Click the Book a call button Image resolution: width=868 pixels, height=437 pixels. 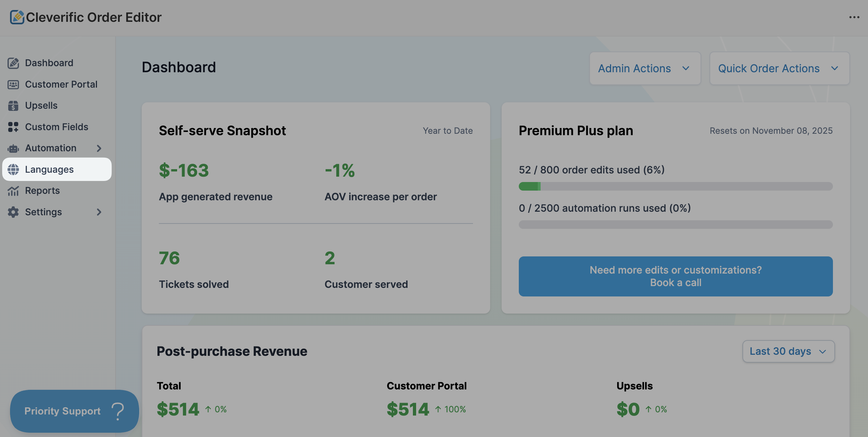(x=676, y=276)
